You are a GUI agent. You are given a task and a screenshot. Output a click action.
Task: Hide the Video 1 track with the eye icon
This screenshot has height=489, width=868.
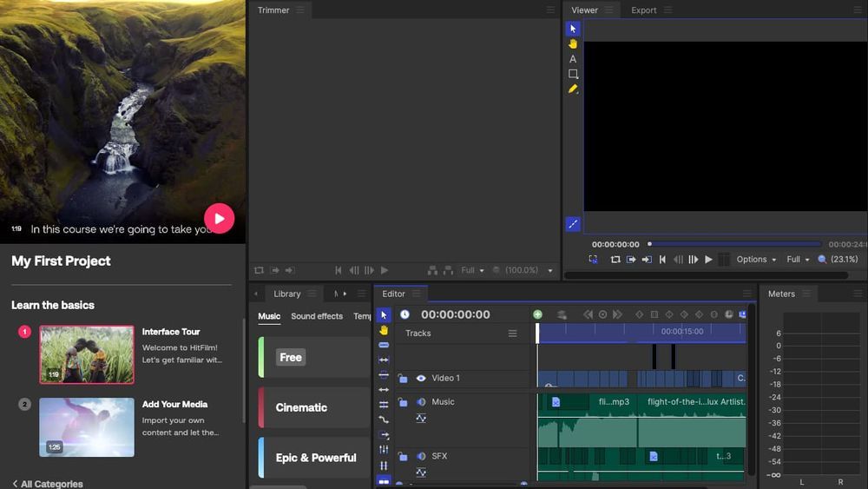(x=421, y=379)
